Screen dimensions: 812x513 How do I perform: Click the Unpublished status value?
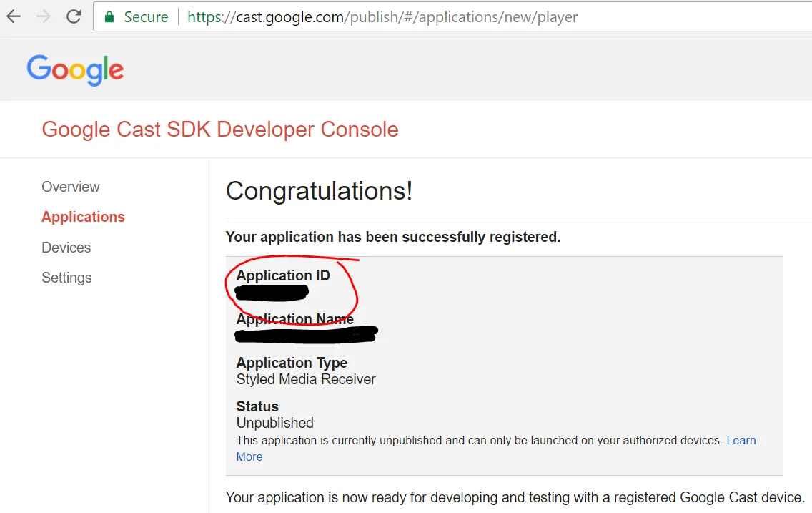point(275,423)
